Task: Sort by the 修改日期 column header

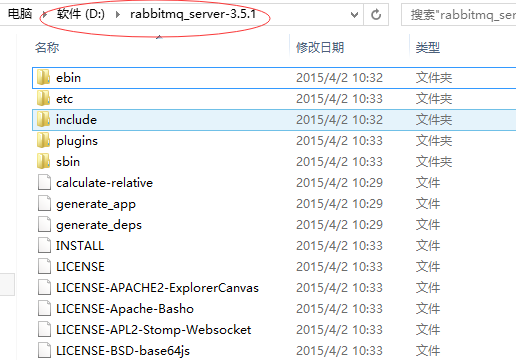Action: [x=320, y=48]
